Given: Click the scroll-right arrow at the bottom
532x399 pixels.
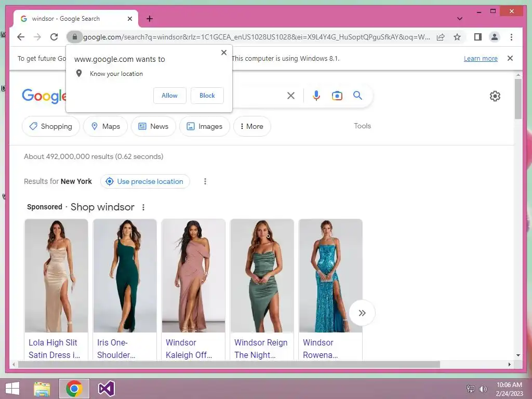Looking at the screenshot, I should click(509, 365).
